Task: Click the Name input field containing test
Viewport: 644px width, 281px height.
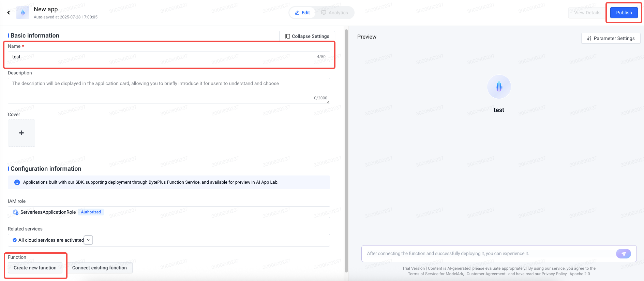Action: coord(169,57)
